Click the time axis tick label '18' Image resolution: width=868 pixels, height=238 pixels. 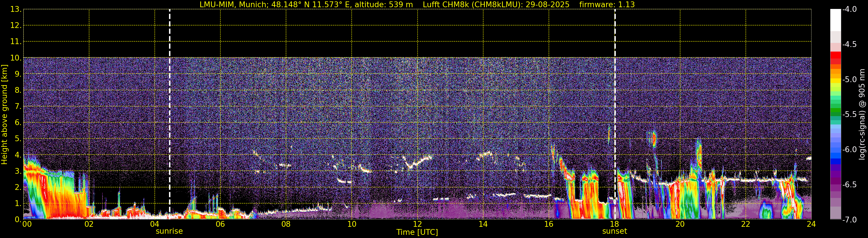615,224
